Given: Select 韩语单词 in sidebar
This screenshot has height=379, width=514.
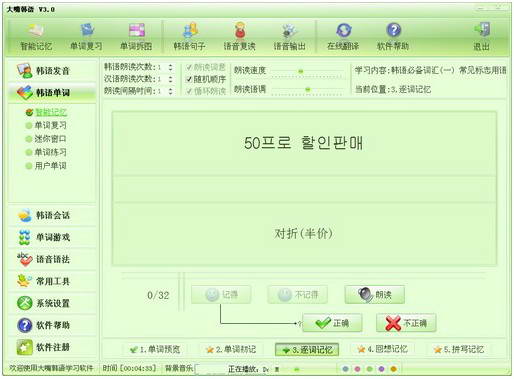Looking at the screenshot, I should 52,92.
